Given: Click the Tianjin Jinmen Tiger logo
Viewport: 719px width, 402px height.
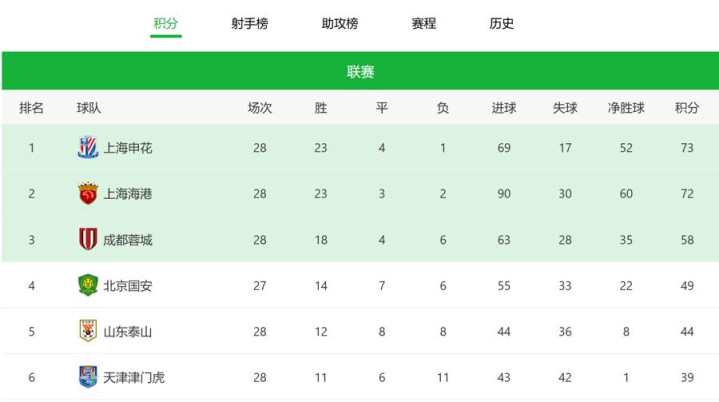Looking at the screenshot, I should (88, 377).
